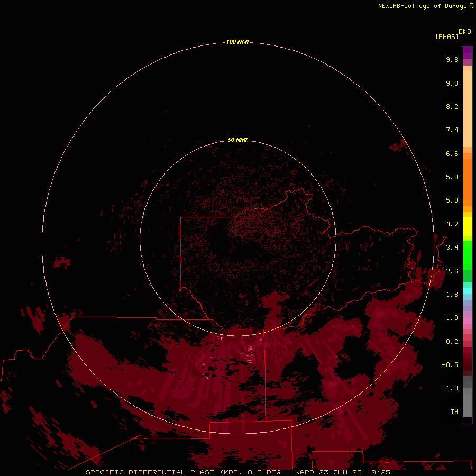Screen dimensions: 476x476
Task: Click the DKD legend title
Action: (465, 32)
